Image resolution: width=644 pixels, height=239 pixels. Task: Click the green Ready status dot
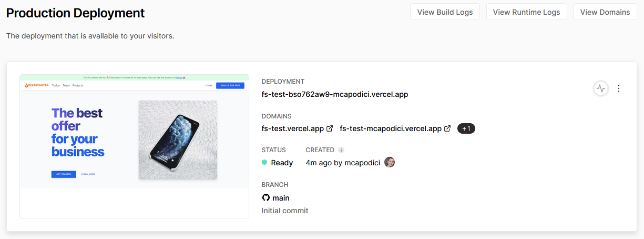pyautogui.click(x=264, y=163)
